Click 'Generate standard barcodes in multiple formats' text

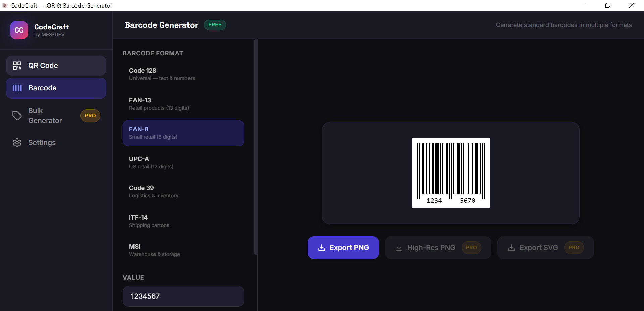(564, 25)
